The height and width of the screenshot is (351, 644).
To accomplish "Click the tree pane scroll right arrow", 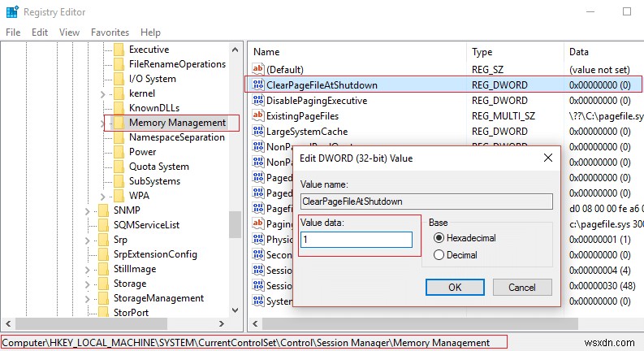I will pyautogui.click(x=222, y=323).
